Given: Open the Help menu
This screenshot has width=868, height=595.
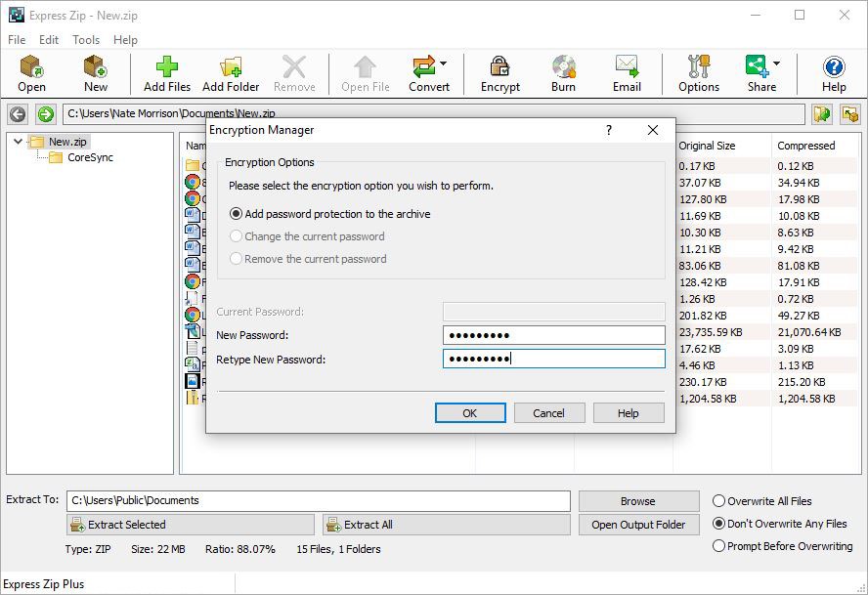Looking at the screenshot, I should point(125,40).
